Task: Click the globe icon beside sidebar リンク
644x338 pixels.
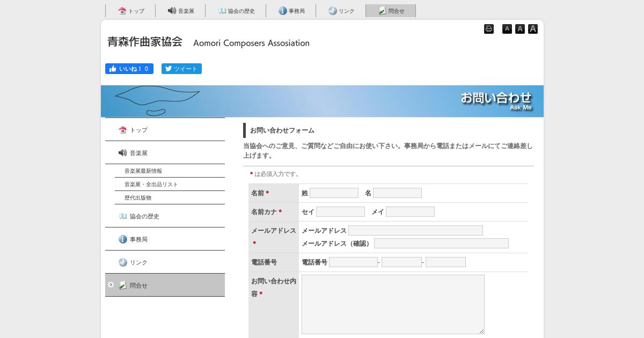Action: coord(123,262)
